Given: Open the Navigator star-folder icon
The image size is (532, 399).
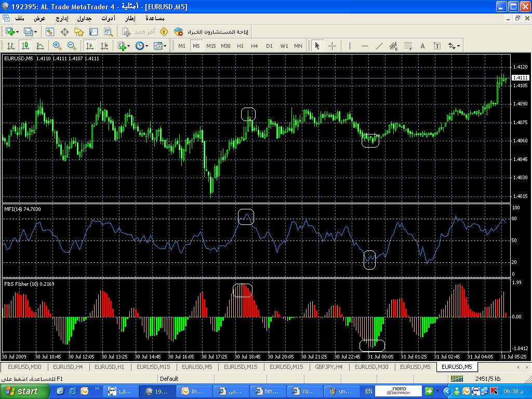Looking at the screenshot, I should (79, 32).
